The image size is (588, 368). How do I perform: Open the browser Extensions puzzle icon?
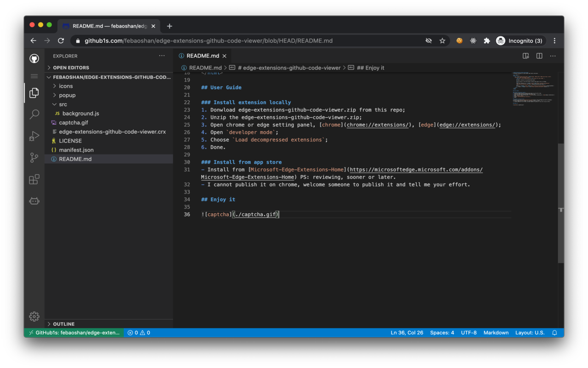(487, 41)
